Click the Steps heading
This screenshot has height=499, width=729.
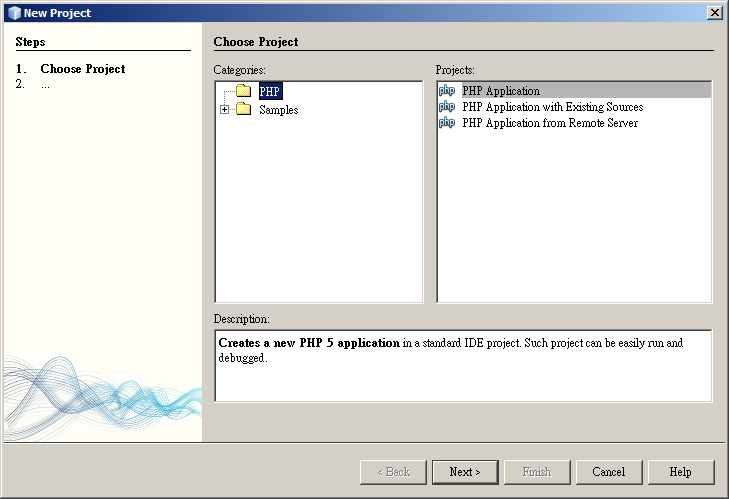click(30, 42)
